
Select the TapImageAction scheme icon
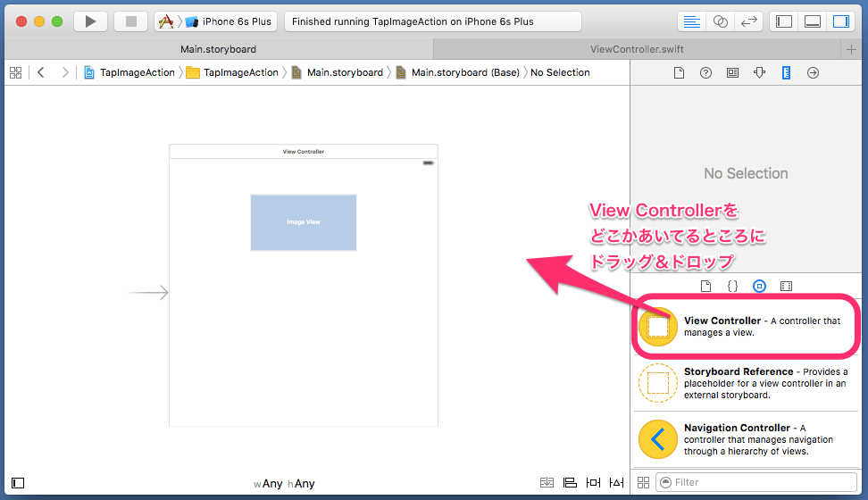point(165,21)
